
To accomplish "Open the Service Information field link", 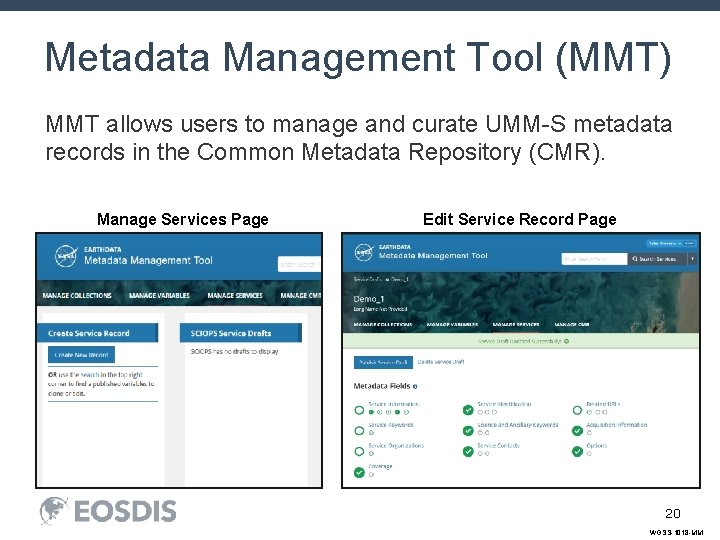I will tap(394, 404).
